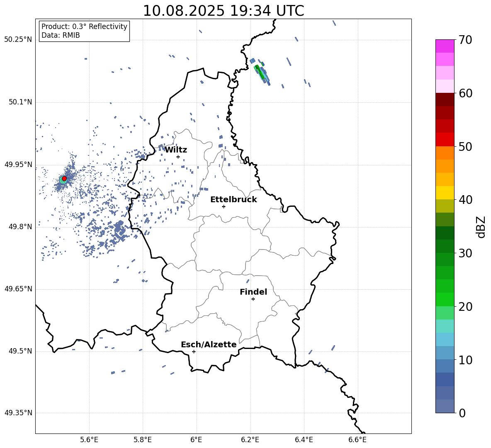Click the 6.6°E longitude label
The image size is (491, 448).
tap(357, 440)
